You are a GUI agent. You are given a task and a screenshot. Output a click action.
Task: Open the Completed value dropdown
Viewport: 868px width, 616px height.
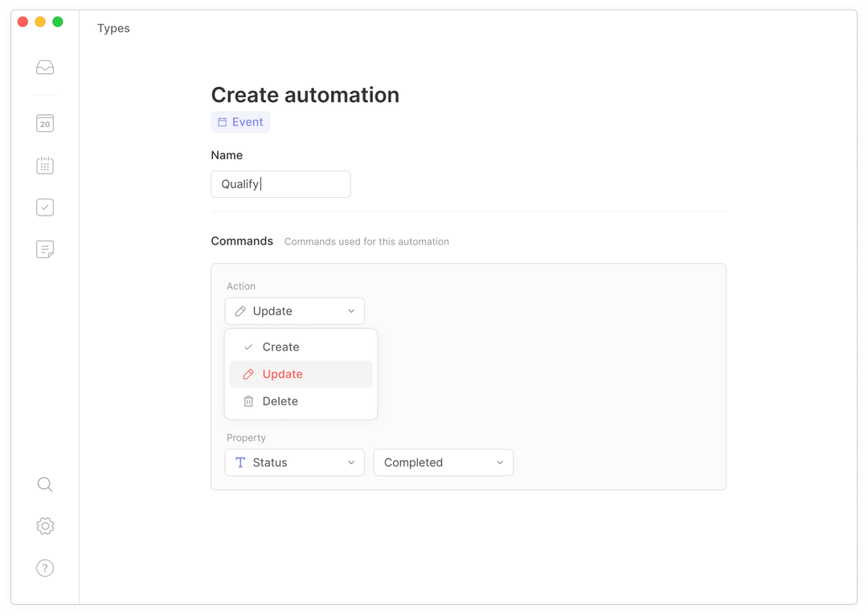[x=444, y=462]
